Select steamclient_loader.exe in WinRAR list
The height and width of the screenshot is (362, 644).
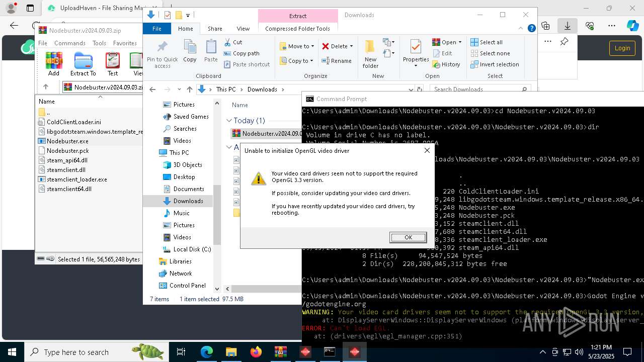(76, 179)
